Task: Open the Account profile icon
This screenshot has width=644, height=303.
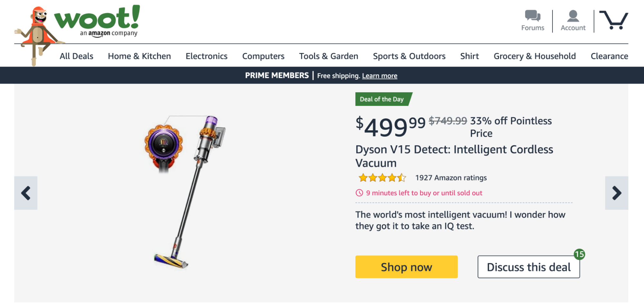Action: click(x=573, y=16)
